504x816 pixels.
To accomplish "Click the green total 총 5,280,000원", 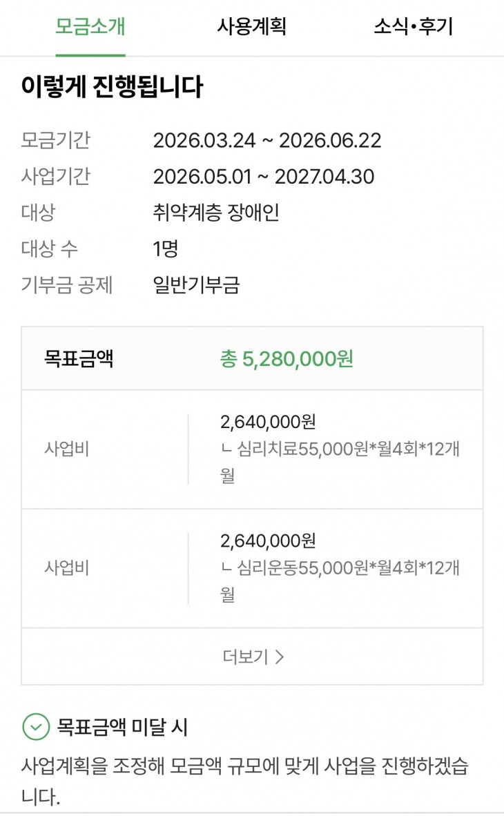I will 287,359.
